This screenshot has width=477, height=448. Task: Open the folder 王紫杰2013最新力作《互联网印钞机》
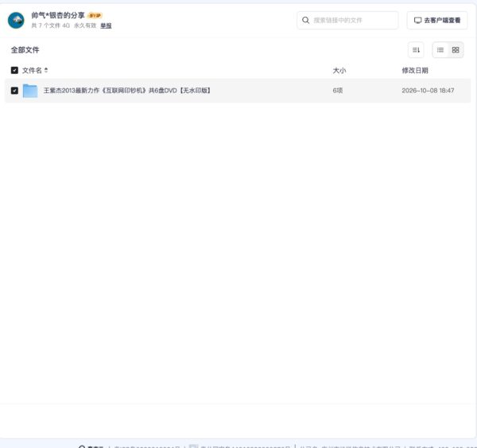click(x=127, y=91)
